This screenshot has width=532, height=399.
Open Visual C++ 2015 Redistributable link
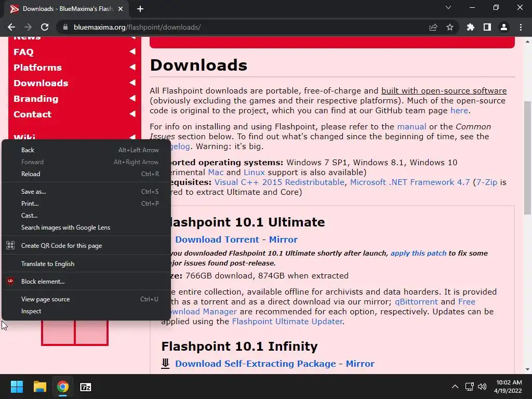(279, 182)
